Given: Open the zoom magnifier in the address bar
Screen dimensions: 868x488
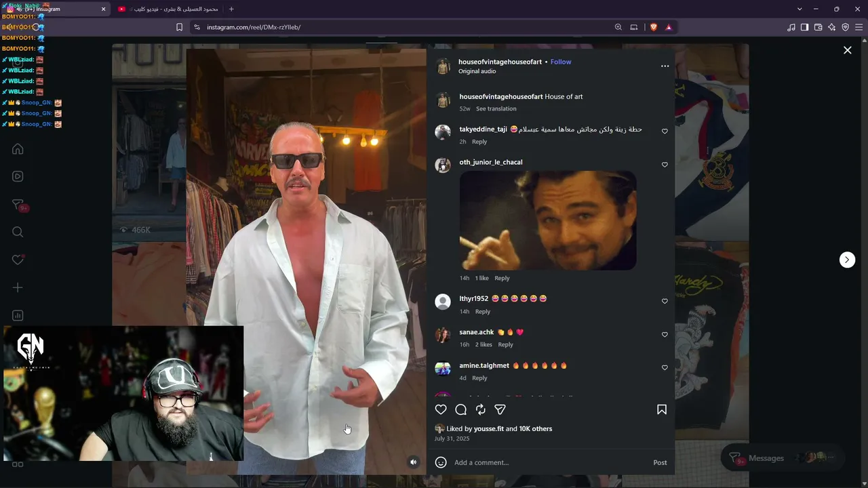Looking at the screenshot, I should click(618, 27).
